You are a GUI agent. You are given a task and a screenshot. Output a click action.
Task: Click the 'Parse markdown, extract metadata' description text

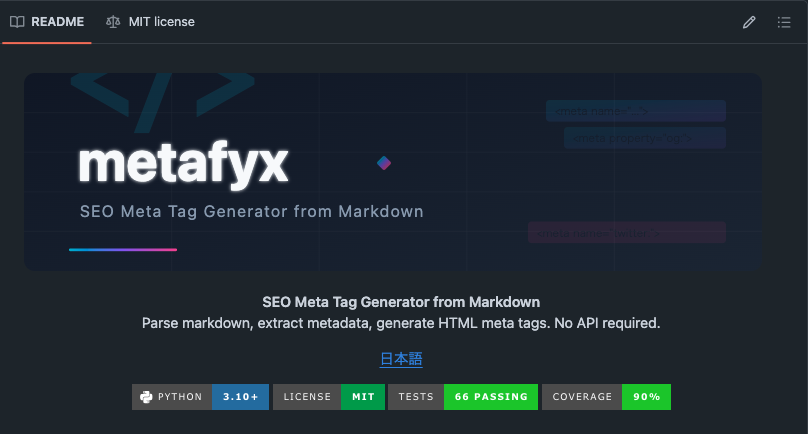(401, 323)
